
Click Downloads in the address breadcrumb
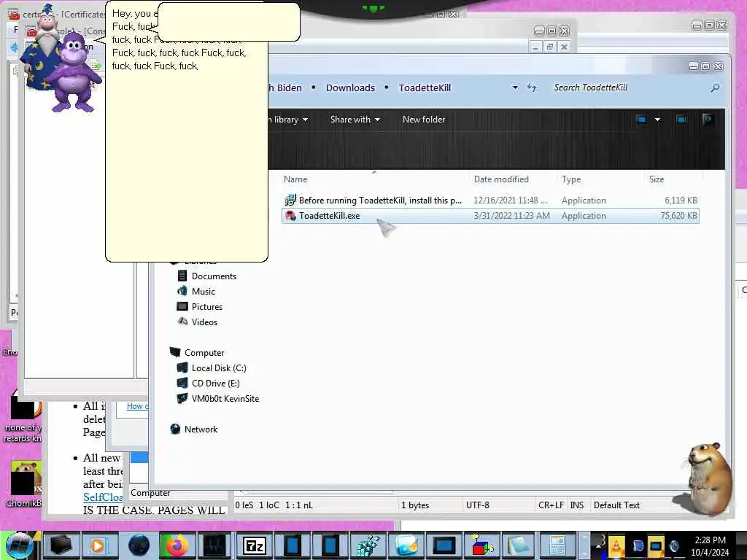[350, 88]
